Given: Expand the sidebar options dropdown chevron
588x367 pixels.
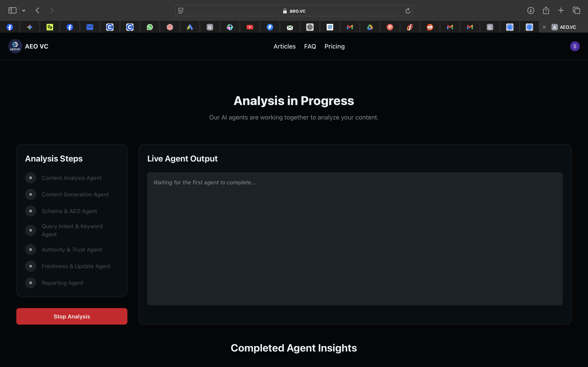Looking at the screenshot, I should tap(23, 10).
